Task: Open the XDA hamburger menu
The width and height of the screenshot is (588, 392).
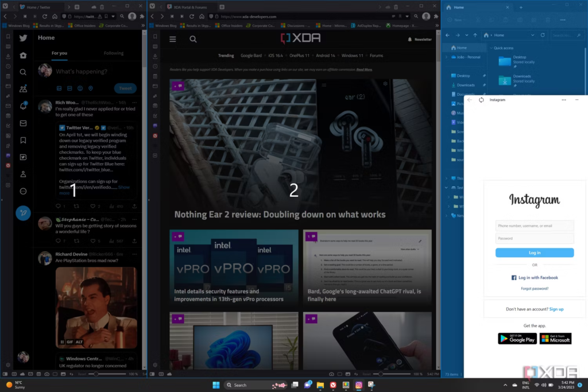Action: coord(173,39)
